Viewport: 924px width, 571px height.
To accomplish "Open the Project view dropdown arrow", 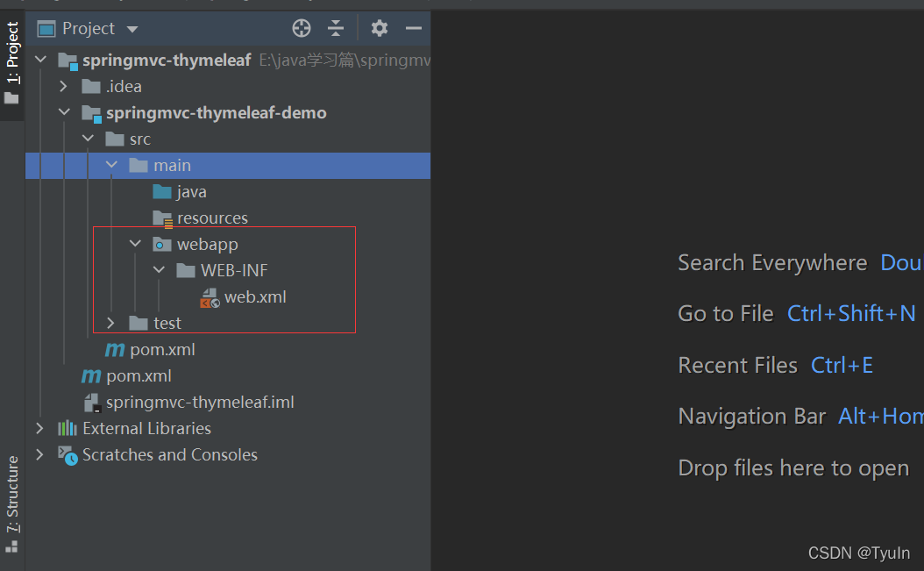I will tap(132, 29).
